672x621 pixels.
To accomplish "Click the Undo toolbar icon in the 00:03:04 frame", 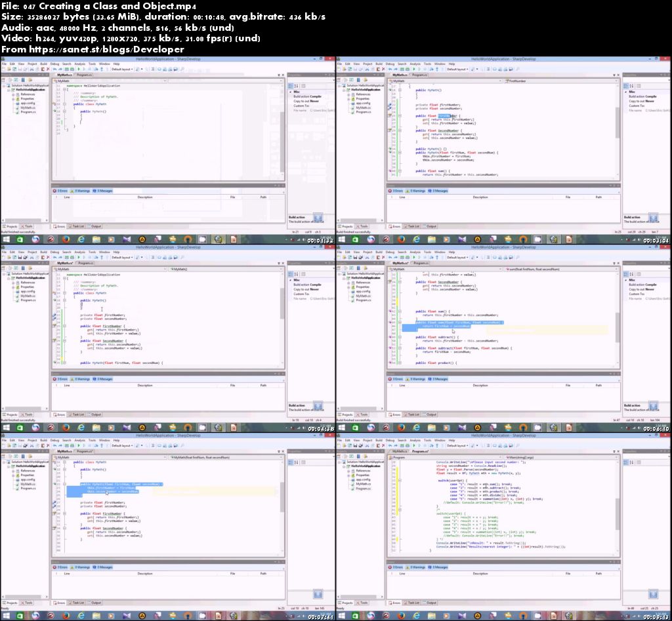I will pos(390,69).
